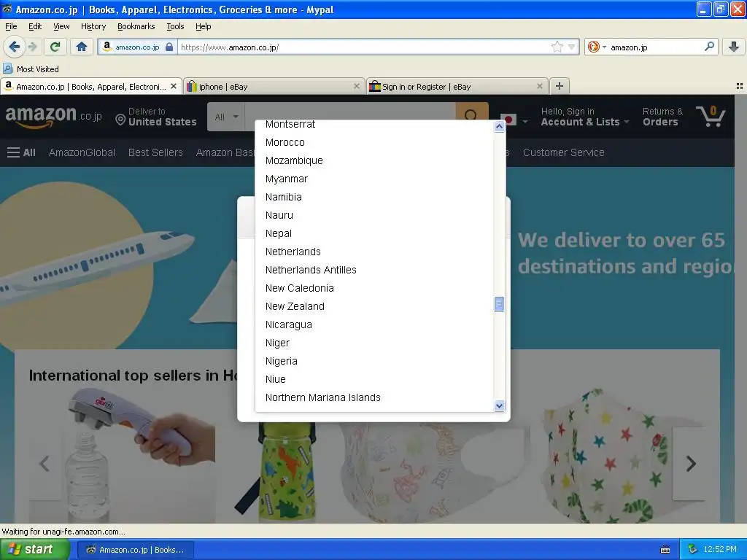Select New Zealand from country list
This screenshot has height=560, width=747.
click(374, 306)
